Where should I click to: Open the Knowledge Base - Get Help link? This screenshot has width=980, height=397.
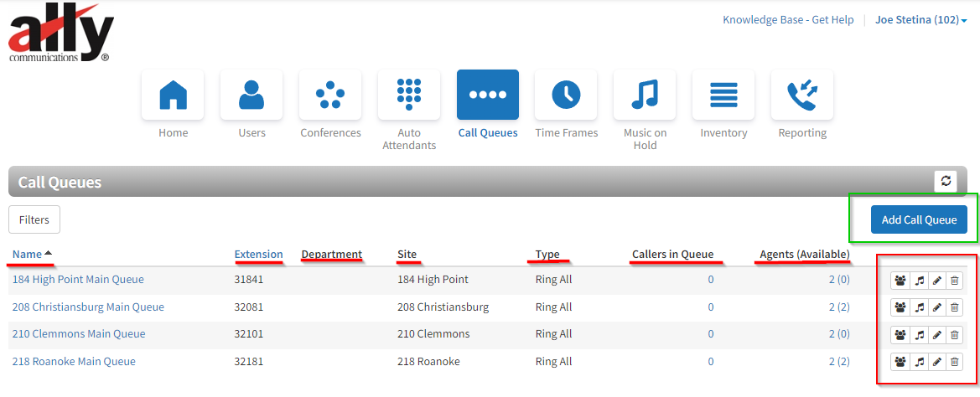pyautogui.click(x=788, y=20)
